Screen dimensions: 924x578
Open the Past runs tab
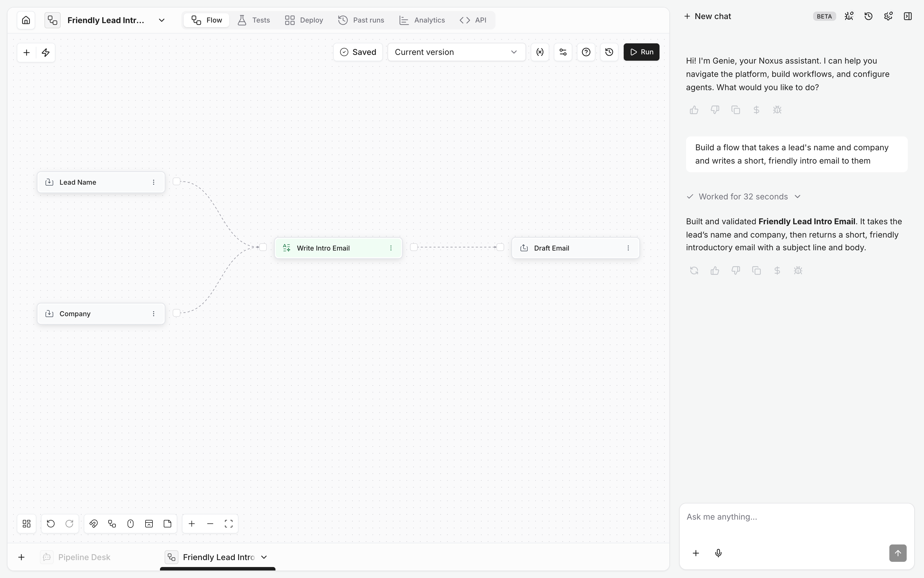(361, 20)
